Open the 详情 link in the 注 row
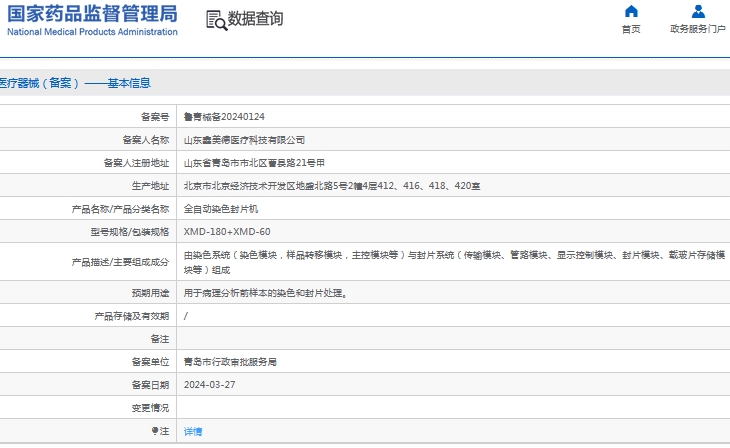 pos(193,431)
